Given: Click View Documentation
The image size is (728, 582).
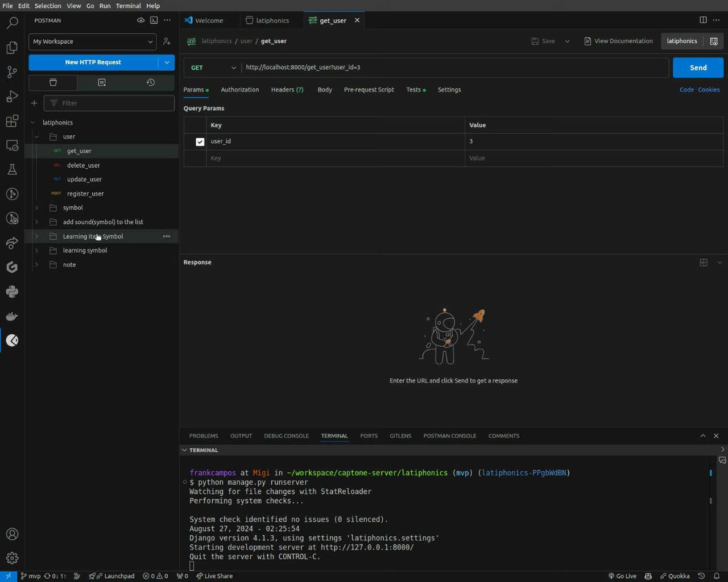Looking at the screenshot, I should click(618, 41).
